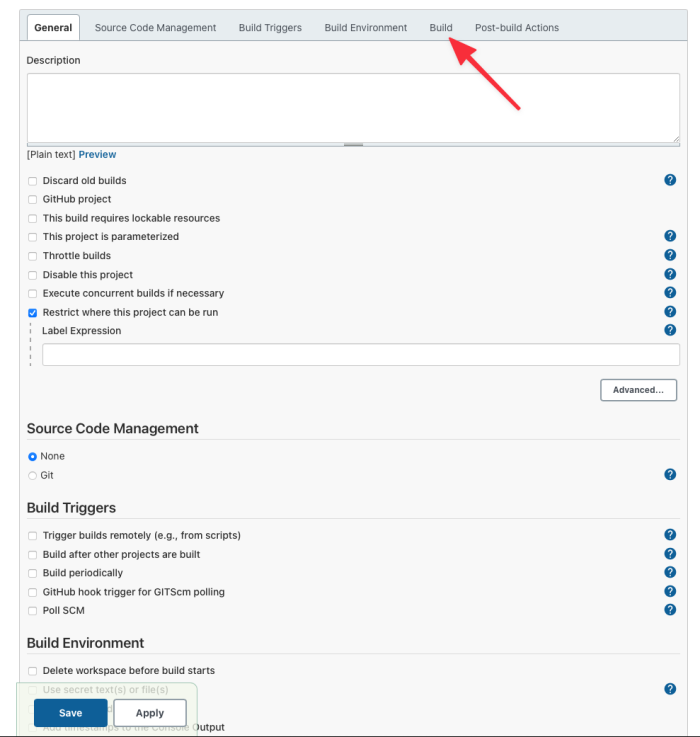Check Disable this project
This screenshot has width=700, height=737.
tap(32, 275)
